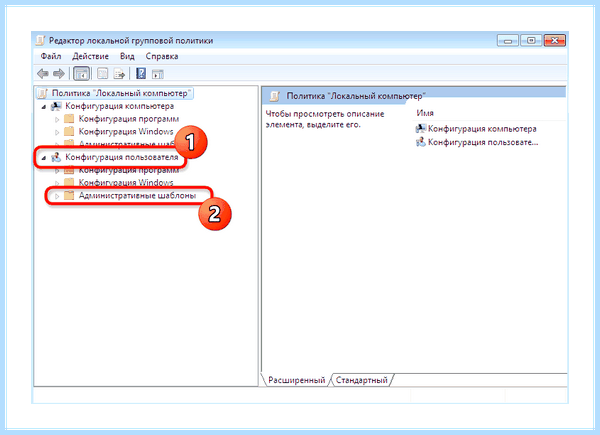Click the Forward arrow toolbar icon
Viewport: 600px width, 435px height.
[59, 73]
